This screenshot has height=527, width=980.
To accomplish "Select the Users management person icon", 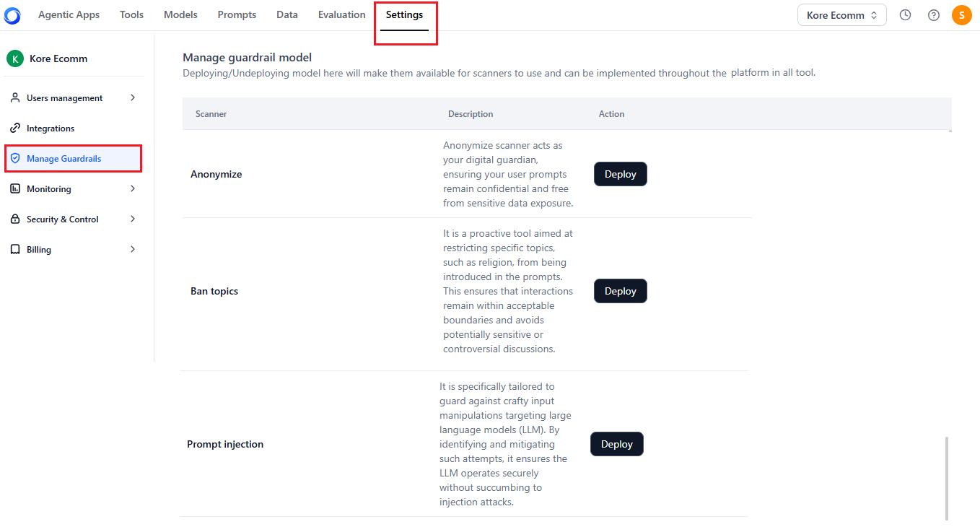I will [16, 97].
